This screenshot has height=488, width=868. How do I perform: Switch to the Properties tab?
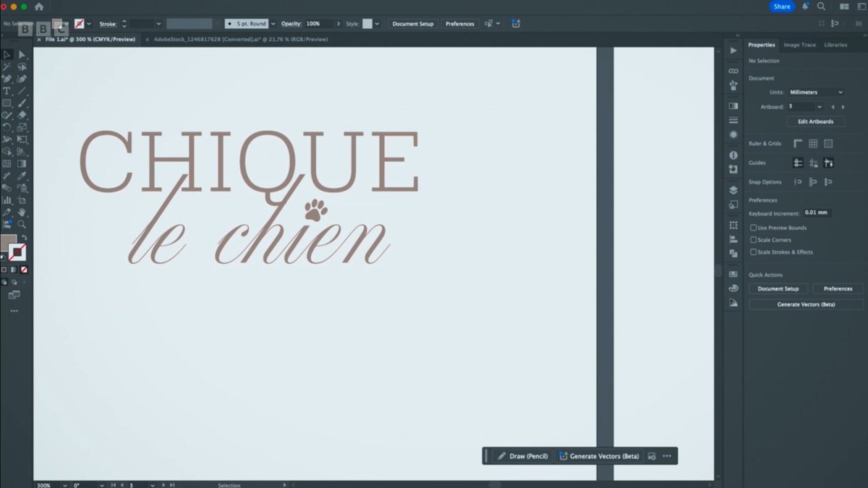[762, 45]
